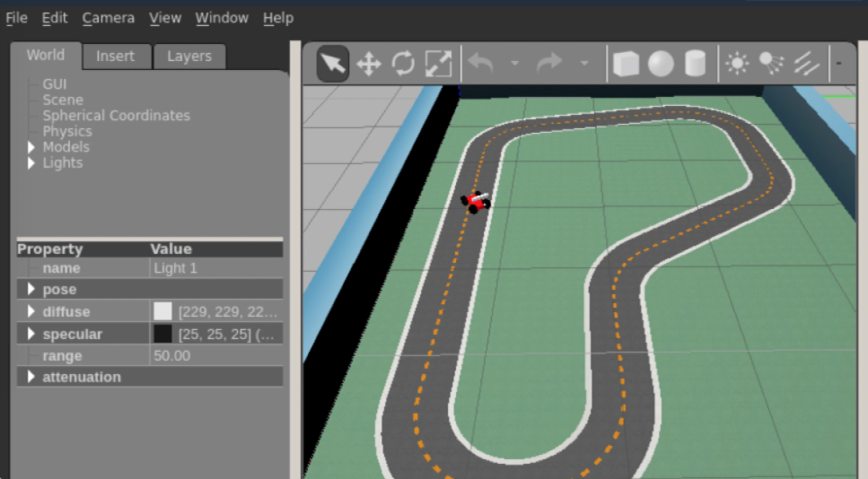Open the undo history dropdown arrow
The width and height of the screenshot is (868, 479).
(x=515, y=64)
